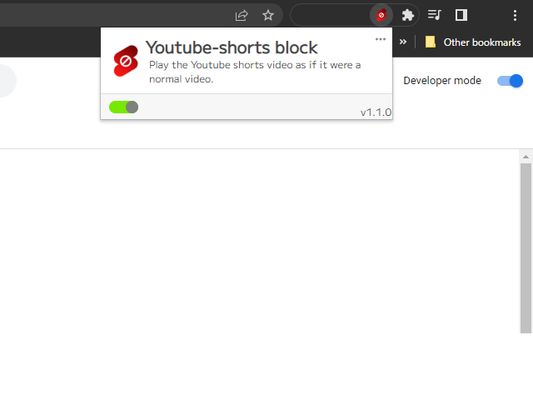Click the Youtube-shorts block logo in popup
The height and width of the screenshot is (400, 533).
(x=126, y=61)
